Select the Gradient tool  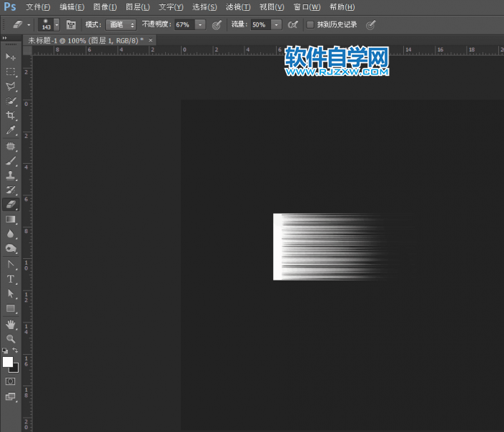(11, 219)
